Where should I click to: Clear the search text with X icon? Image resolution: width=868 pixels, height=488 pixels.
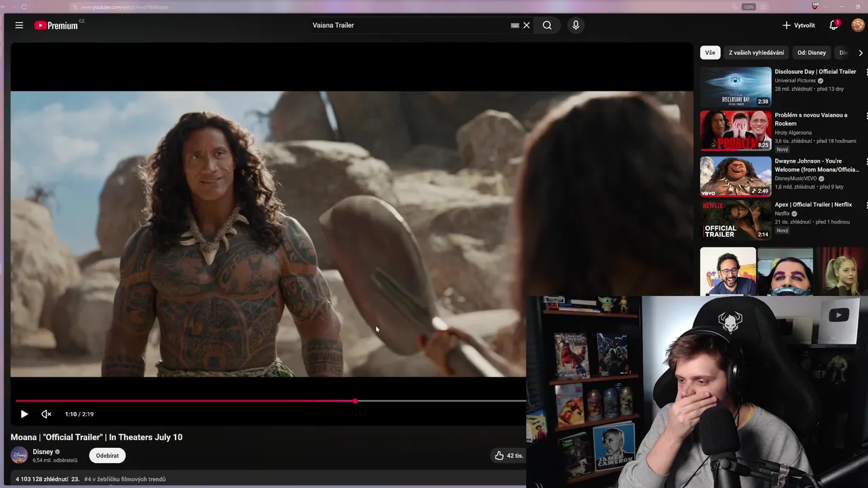click(526, 25)
